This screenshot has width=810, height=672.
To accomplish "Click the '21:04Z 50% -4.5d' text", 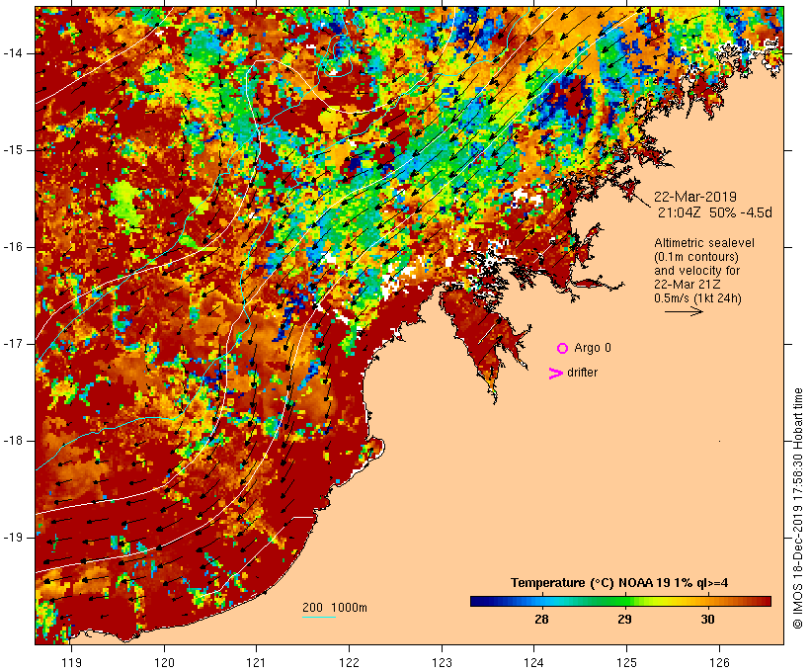I will pos(715,212).
